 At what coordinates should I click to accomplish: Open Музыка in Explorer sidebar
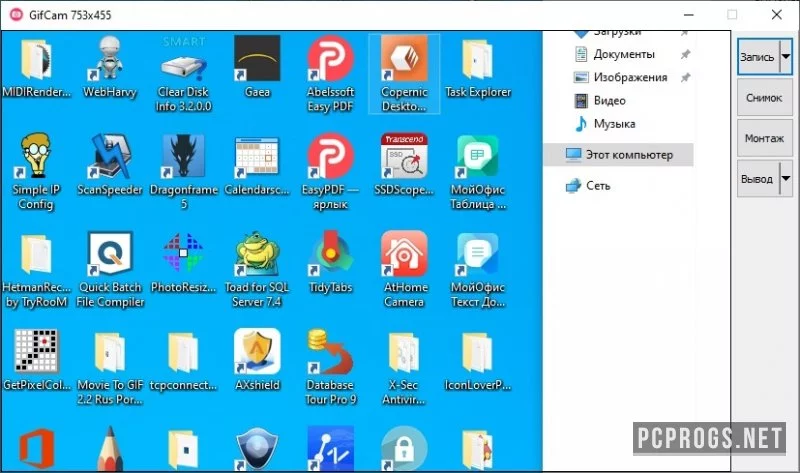point(614,123)
